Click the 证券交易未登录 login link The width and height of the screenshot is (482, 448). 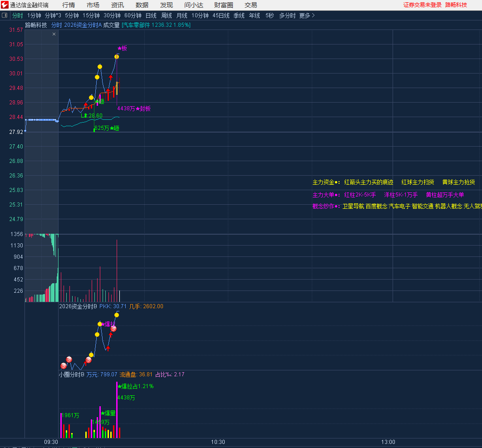coord(422,5)
